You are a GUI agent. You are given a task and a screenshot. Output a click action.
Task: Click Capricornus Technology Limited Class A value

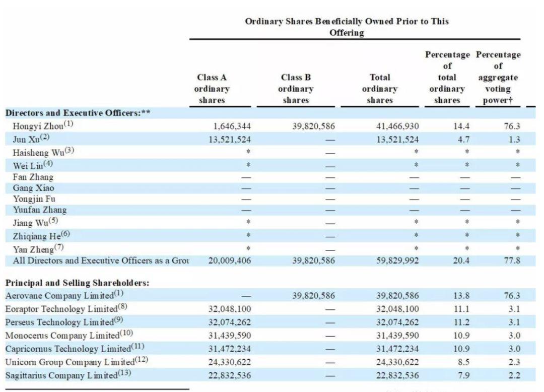pyautogui.click(x=229, y=349)
